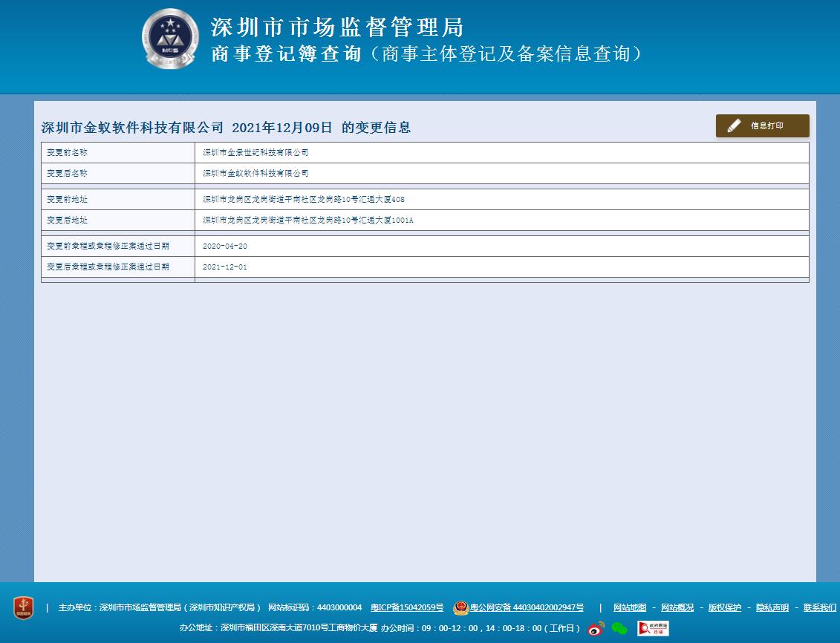Viewport: 840px width, 643px height.
Task: Open the 粤公网安备 44030402002947号 link
Action: point(527,608)
